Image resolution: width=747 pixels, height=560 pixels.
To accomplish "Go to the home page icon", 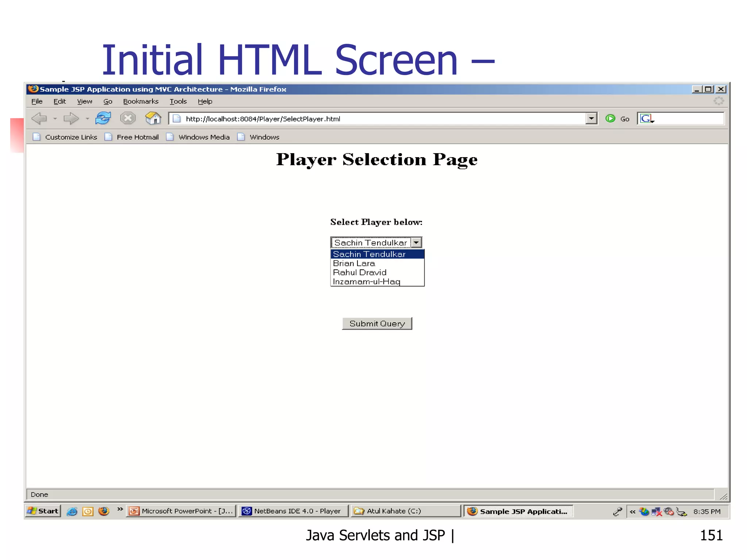I will pos(153,118).
